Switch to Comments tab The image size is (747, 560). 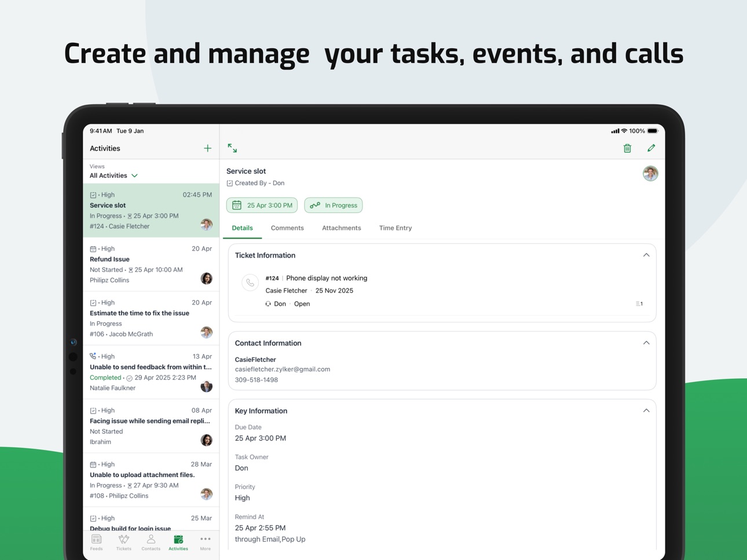(287, 228)
